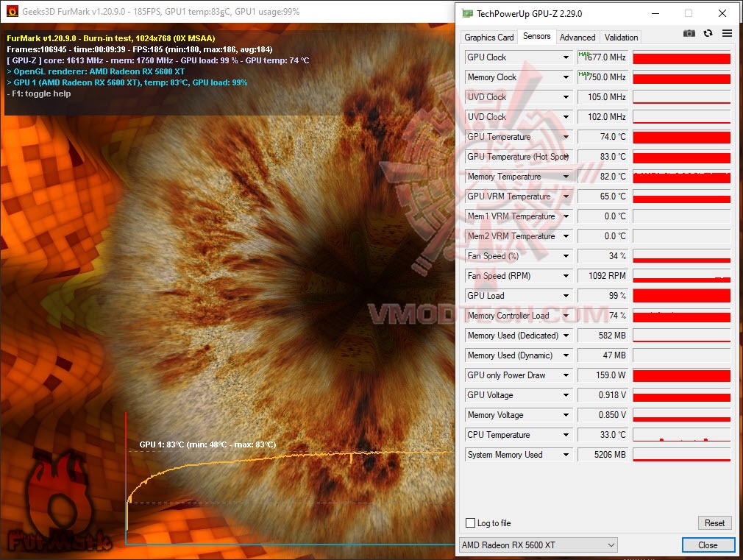Click the GPU Clock red history graph

pyautogui.click(x=681, y=57)
